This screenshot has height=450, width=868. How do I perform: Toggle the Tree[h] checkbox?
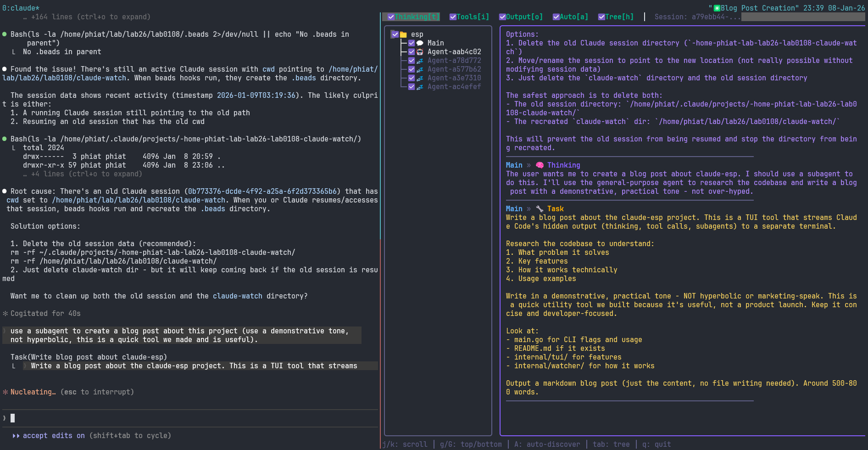coord(601,17)
